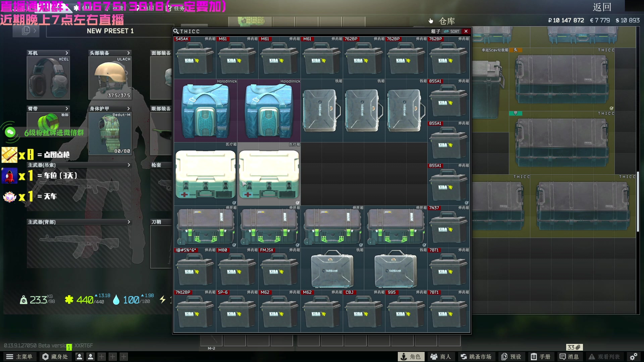This screenshot has width=644, height=362.
Task: Click the third plus slot button in bottom bar
Action: [x=124, y=357]
